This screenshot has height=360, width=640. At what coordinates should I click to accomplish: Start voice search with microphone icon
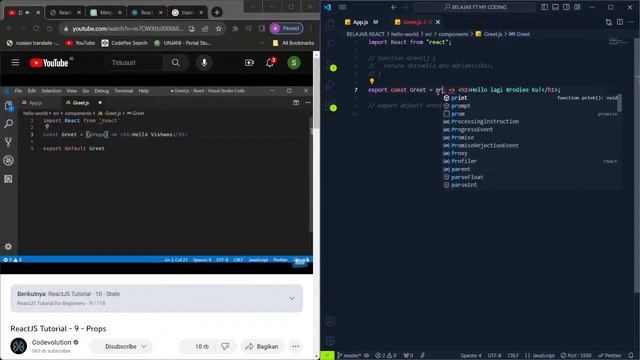[204, 62]
